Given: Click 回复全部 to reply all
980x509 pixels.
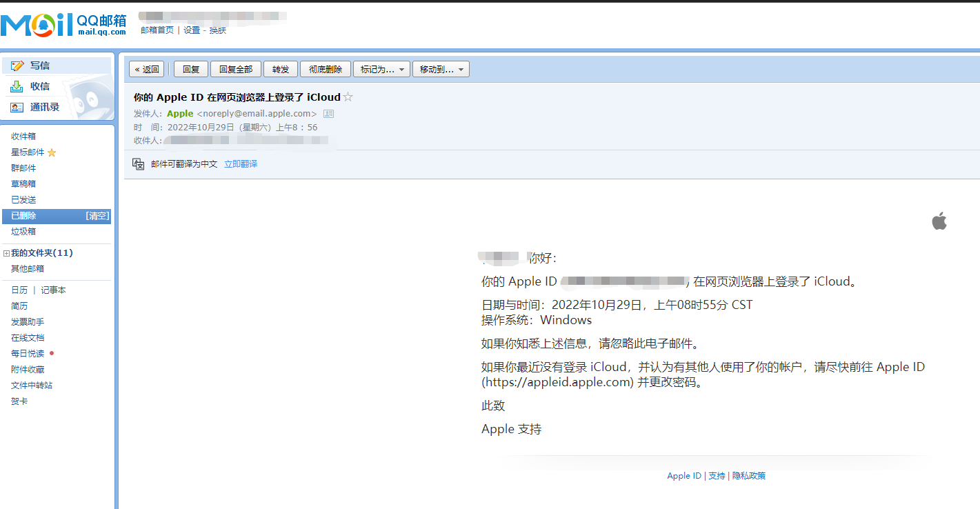Looking at the screenshot, I should [236, 69].
